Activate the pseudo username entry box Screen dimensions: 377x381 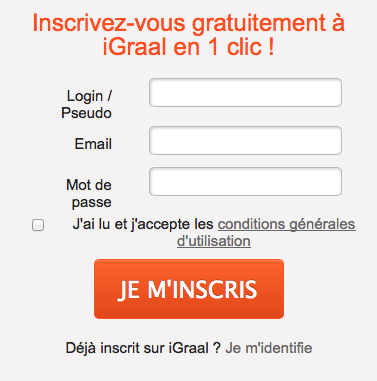(x=245, y=93)
